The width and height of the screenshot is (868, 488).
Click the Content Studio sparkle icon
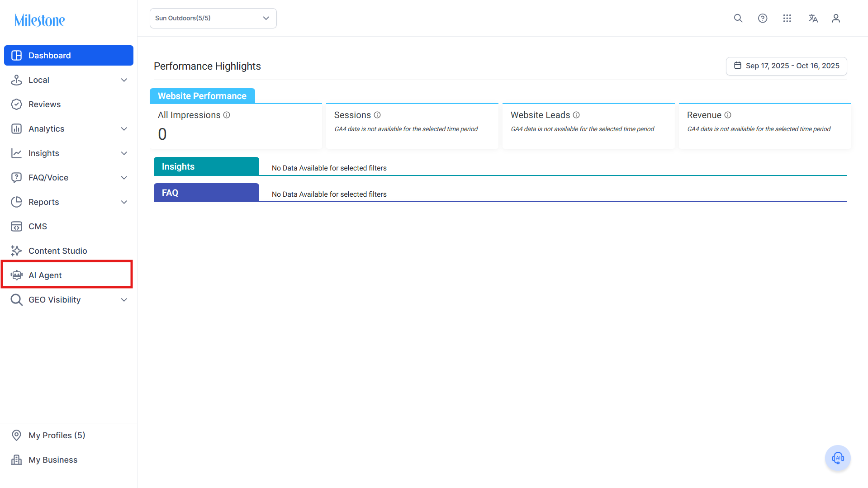click(17, 251)
